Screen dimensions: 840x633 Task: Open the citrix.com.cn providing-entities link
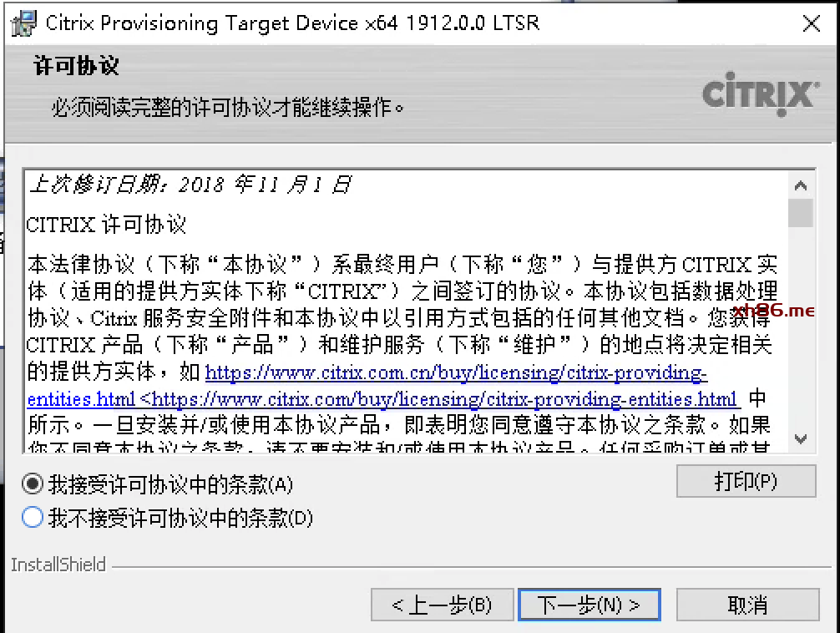click(x=456, y=372)
